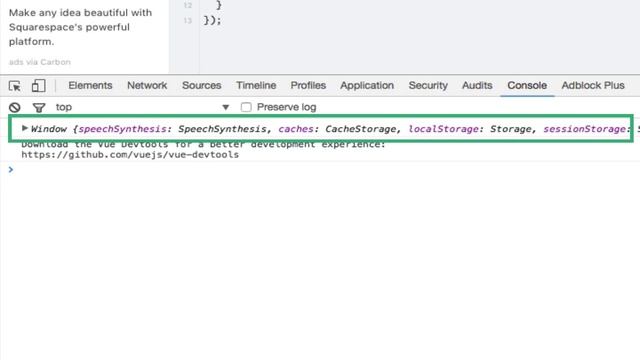
Task: Go to the Profiles tab
Action: tap(308, 85)
